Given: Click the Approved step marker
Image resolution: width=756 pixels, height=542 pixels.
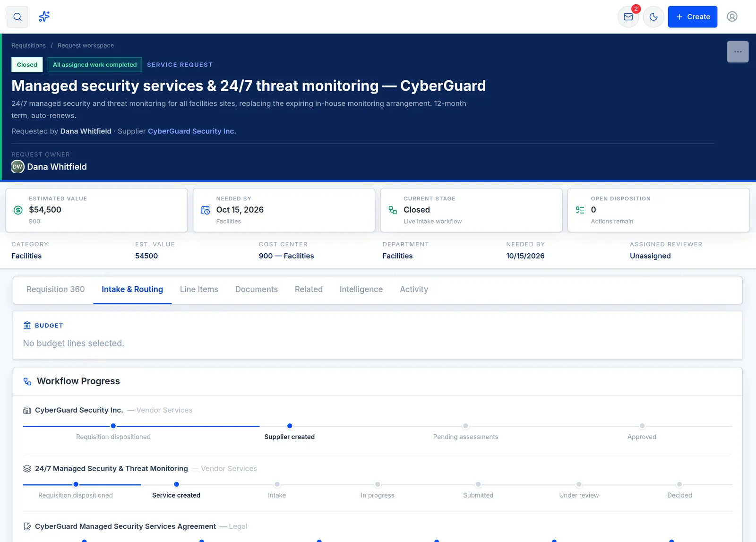Looking at the screenshot, I should click(642, 426).
